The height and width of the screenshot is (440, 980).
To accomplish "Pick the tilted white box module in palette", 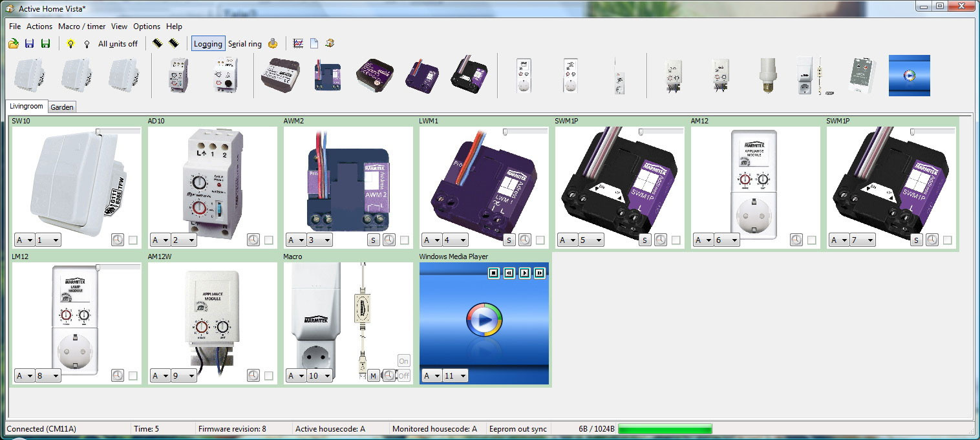I will [862, 76].
